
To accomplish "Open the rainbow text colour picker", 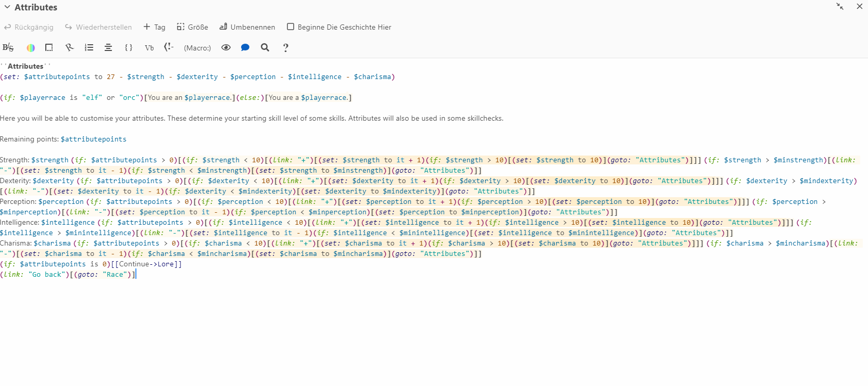I will 31,47.
